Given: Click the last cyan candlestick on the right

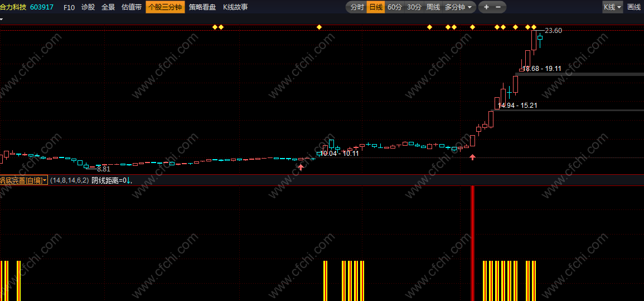Looking at the screenshot, I should pos(540,40).
